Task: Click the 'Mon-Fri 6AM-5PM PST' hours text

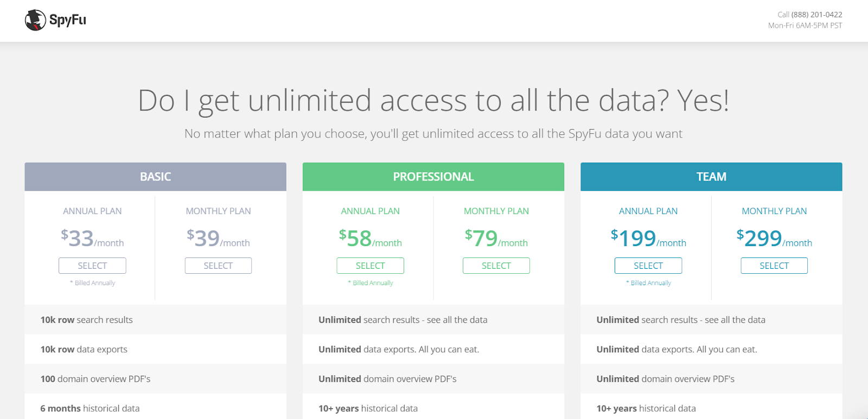Action: 805,25
